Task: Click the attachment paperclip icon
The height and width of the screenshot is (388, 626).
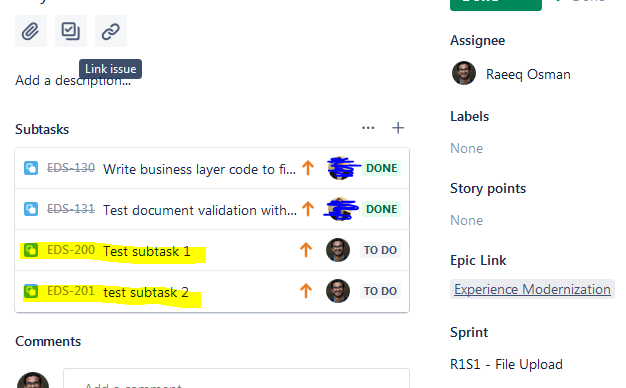Action: tap(31, 31)
